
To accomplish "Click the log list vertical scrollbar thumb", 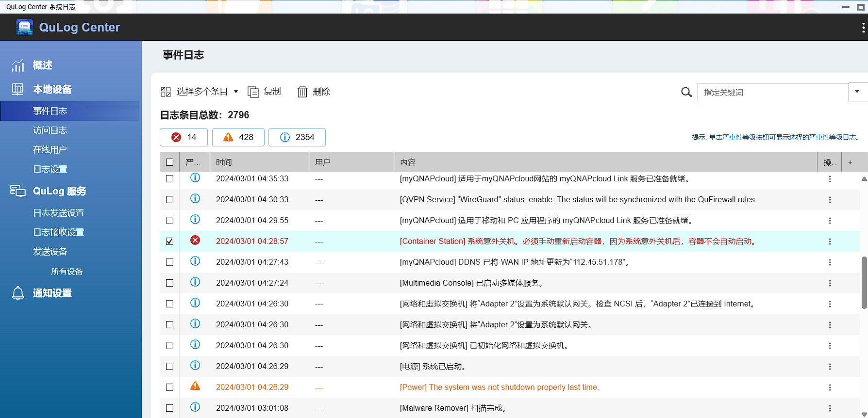I will pos(864,283).
